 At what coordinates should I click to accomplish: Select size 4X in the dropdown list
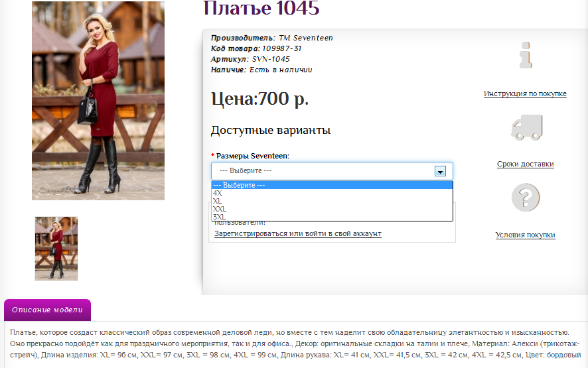coord(332,193)
